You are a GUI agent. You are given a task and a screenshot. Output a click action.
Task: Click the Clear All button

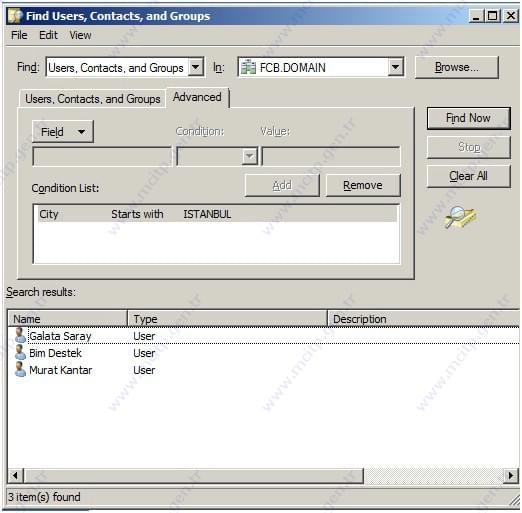[x=468, y=176]
